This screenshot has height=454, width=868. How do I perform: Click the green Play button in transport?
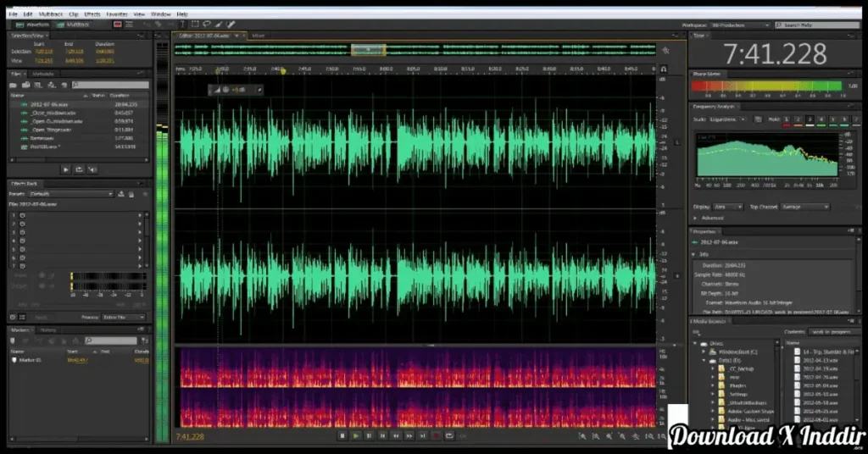click(x=355, y=436)
